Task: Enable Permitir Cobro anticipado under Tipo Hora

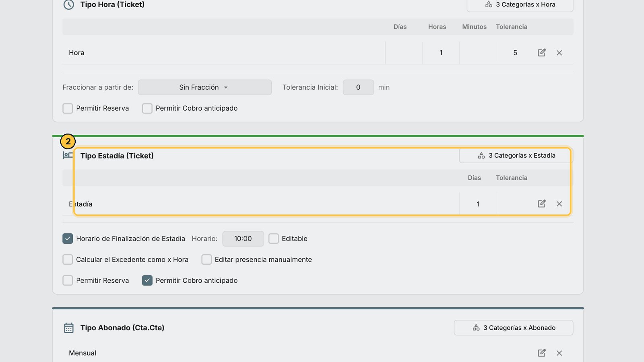Action: 147,108
